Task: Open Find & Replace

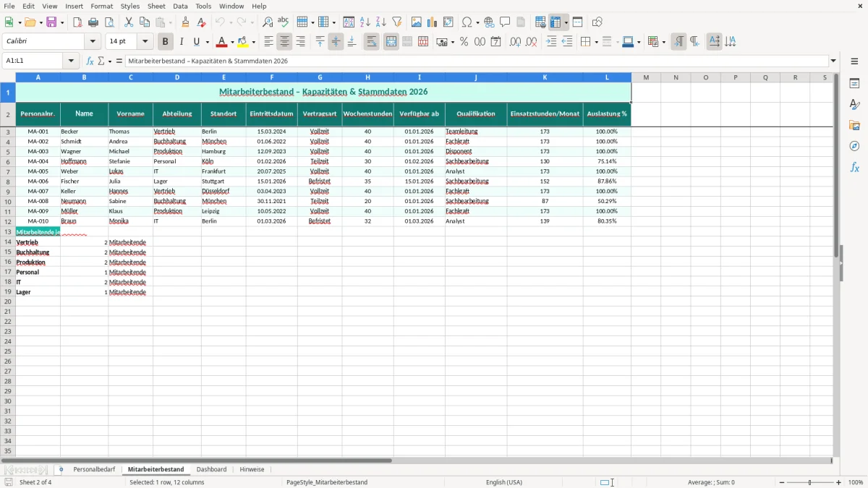Action: click(268, 22)
